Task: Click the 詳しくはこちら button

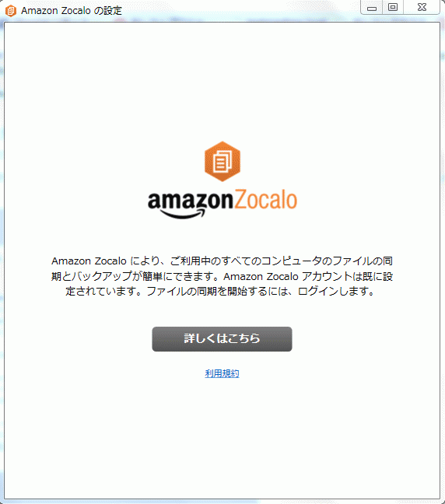Action: [222, 339]
